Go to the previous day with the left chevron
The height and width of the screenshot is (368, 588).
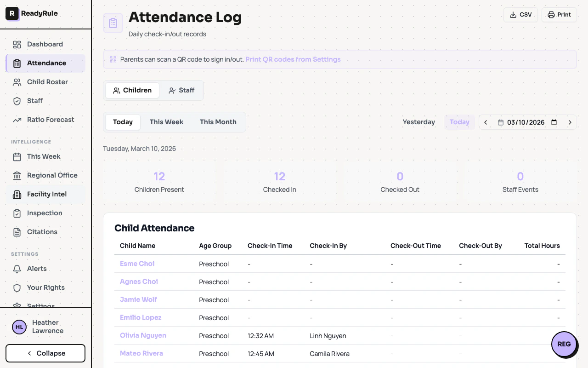(x=486, y=122)
